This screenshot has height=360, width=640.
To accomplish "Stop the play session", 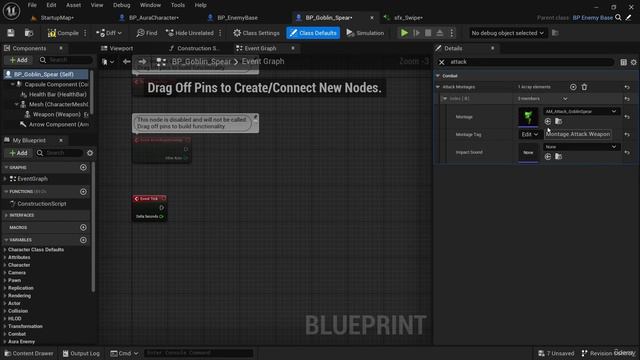I will tap(428, 33).
